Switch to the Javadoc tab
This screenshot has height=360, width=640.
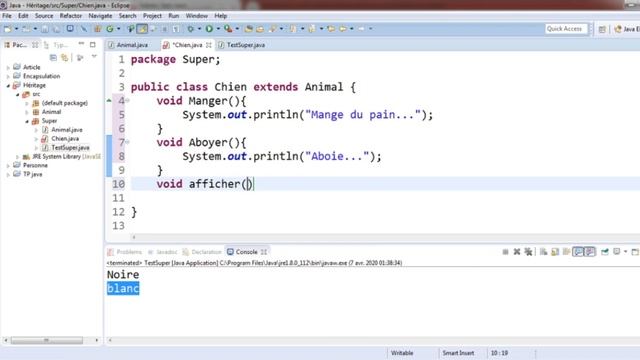pyautogui.click(x=162, y=252)
